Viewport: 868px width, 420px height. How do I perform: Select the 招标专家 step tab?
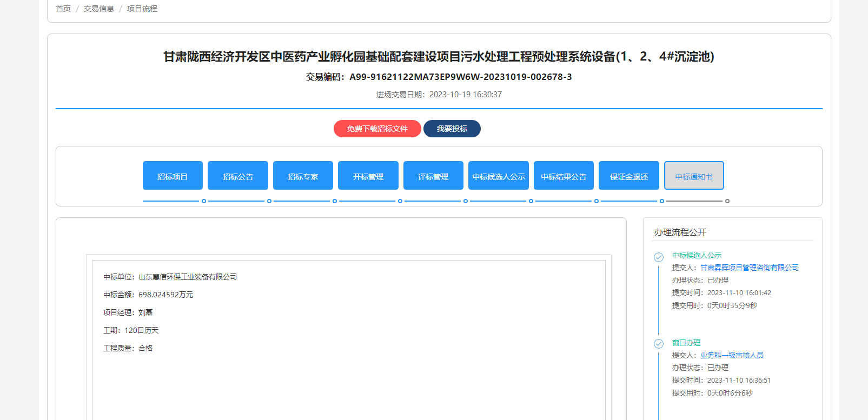point(303,176)
